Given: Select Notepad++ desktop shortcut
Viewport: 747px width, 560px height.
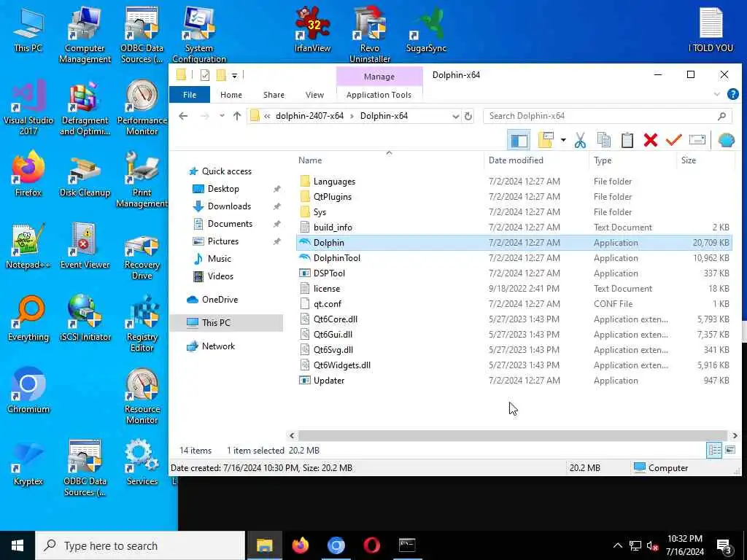Looking at the screenshot, I should pos(28,246).
